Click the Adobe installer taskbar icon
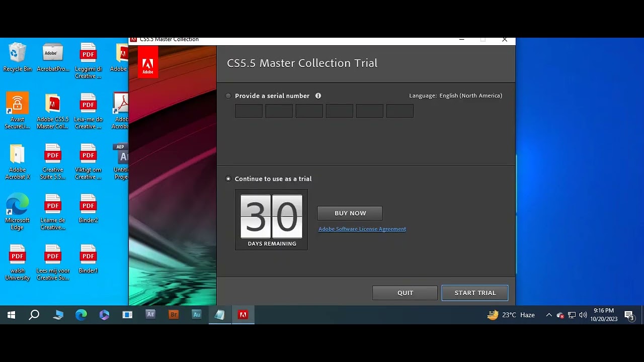The width and height of the screenshot is (644, 362). pyautogui.click(x=243, y=315)
